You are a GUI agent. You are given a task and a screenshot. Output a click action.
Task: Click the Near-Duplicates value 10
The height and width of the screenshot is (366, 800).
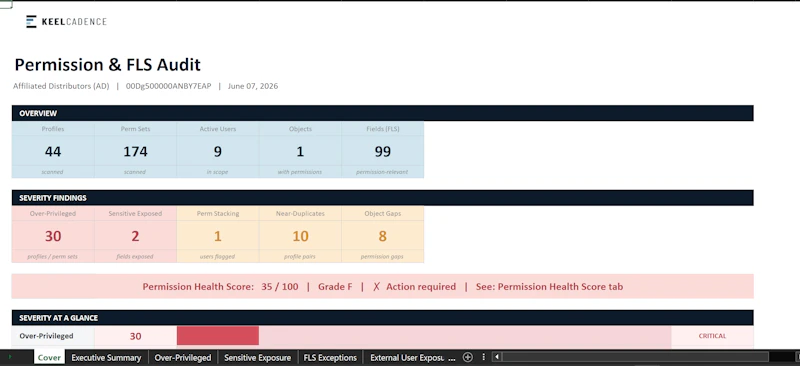(300, 236)
